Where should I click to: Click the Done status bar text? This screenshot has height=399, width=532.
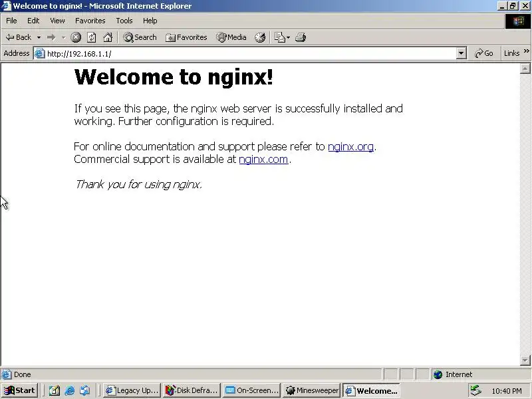click(23, 374)
